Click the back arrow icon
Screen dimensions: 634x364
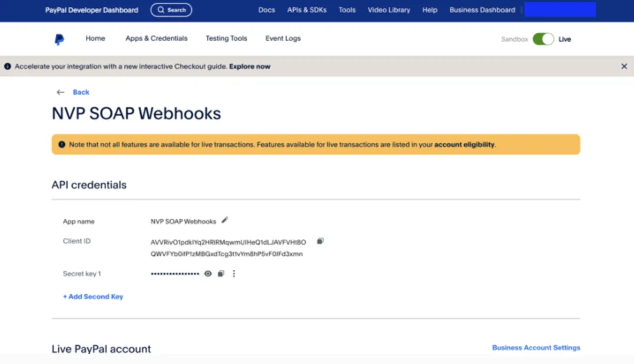click(60, 92)
